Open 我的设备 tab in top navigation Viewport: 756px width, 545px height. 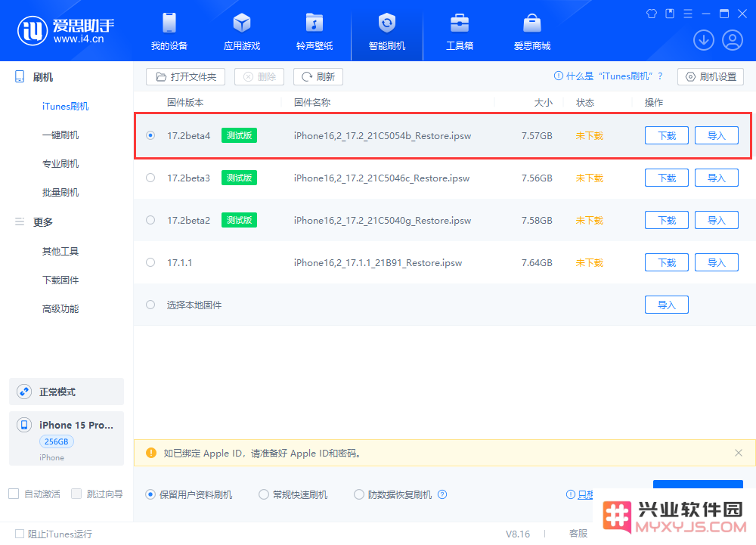click(x=169, y=31)
